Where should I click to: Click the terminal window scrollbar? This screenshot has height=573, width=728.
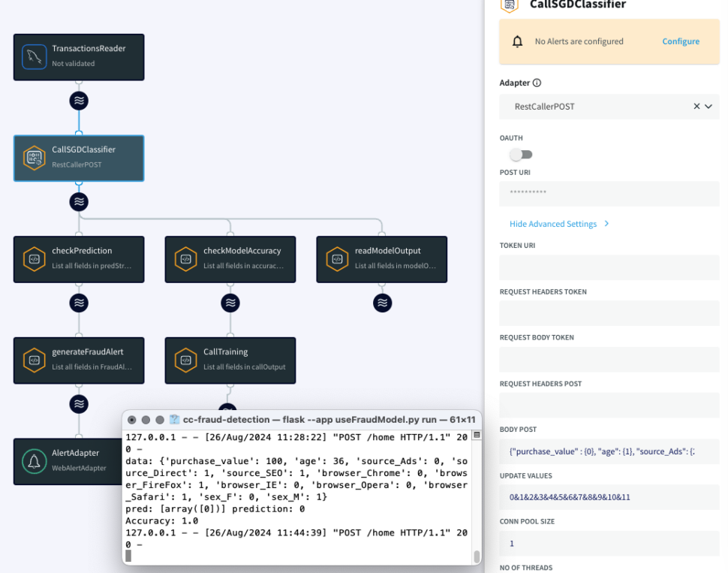[476, 556]
